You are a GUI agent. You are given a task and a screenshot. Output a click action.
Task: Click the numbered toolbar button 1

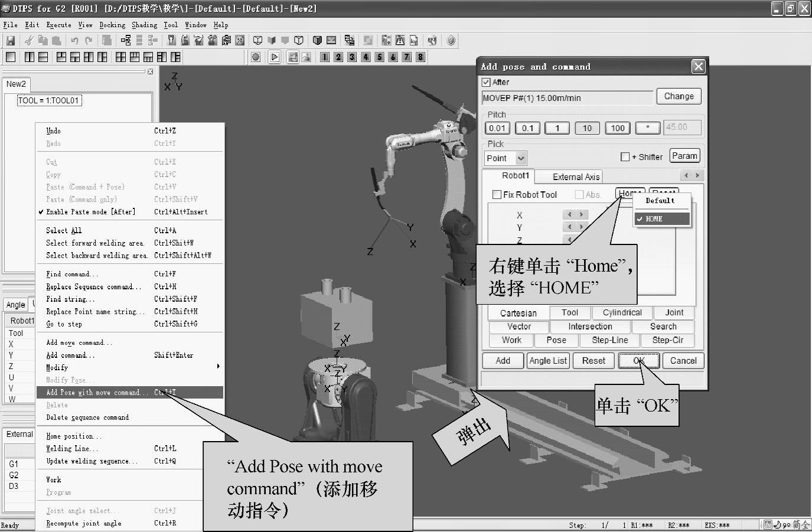point(325,57)
